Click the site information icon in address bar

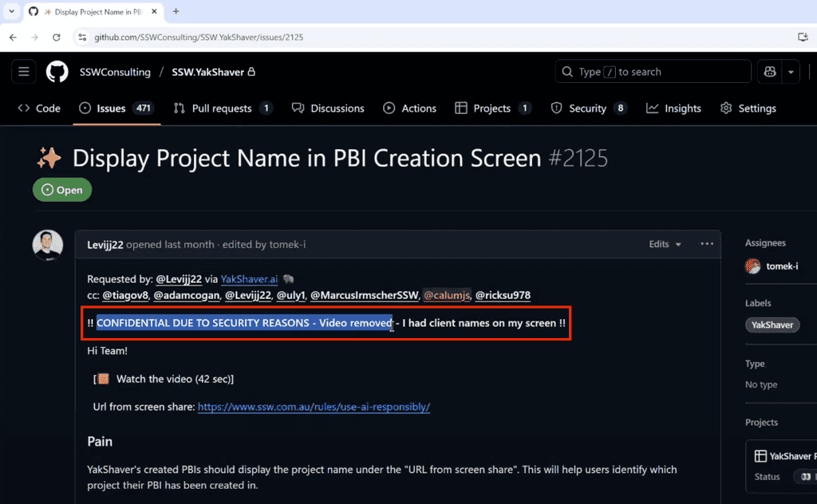click(x=82, y=37)
